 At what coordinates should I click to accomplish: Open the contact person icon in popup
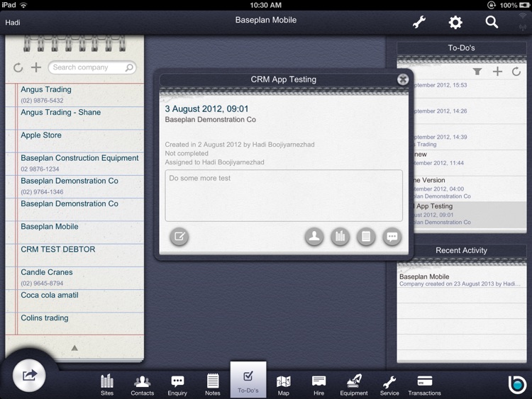(314, 236)
